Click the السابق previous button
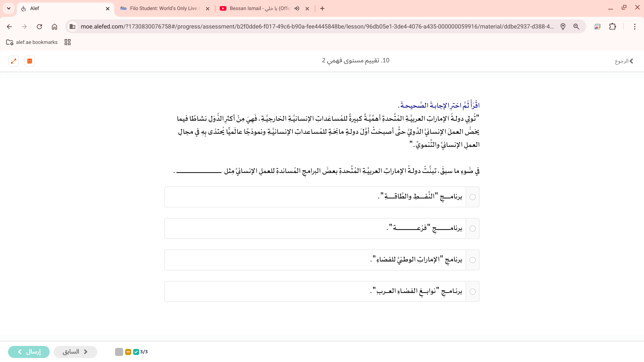This screenshot has height=362, width=644. click(x=75, y=352)
